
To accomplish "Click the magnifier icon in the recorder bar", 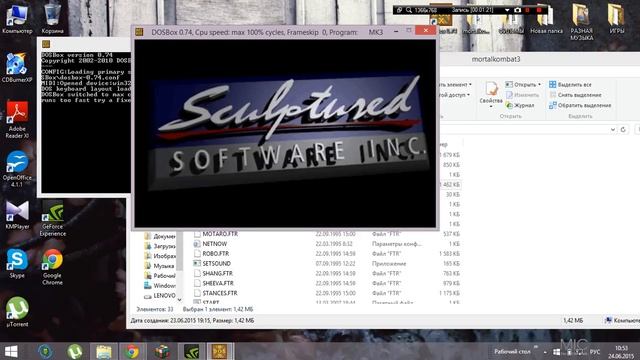I will [x=409, y=10].
